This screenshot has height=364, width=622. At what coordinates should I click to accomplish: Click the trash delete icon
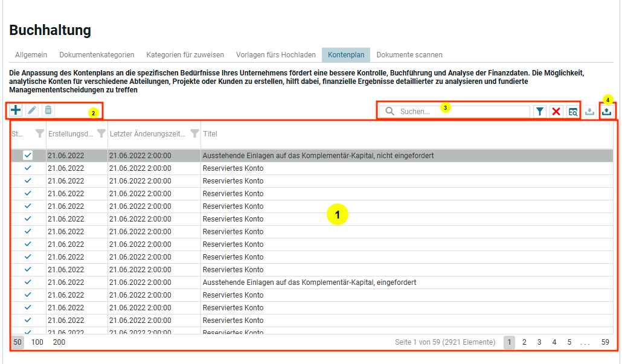tap(48, 110)
